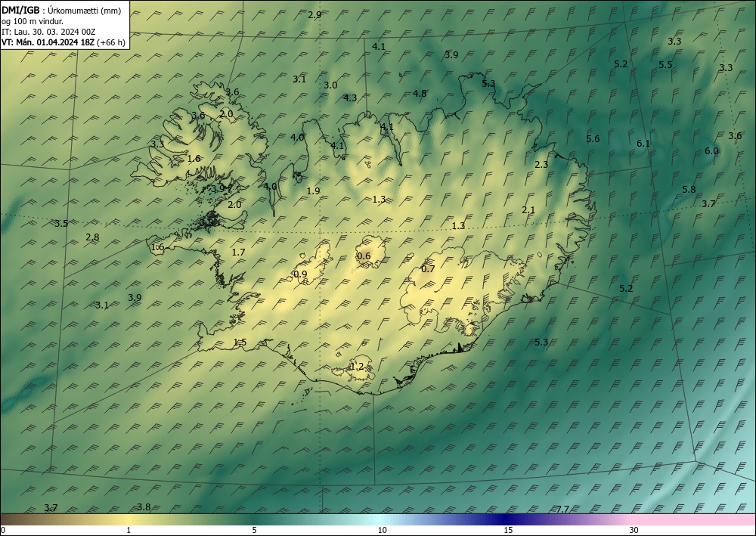
Task: Click the valid time 'VT: Mán. 01.04.2024 18Z'
Action: point(48,42)
